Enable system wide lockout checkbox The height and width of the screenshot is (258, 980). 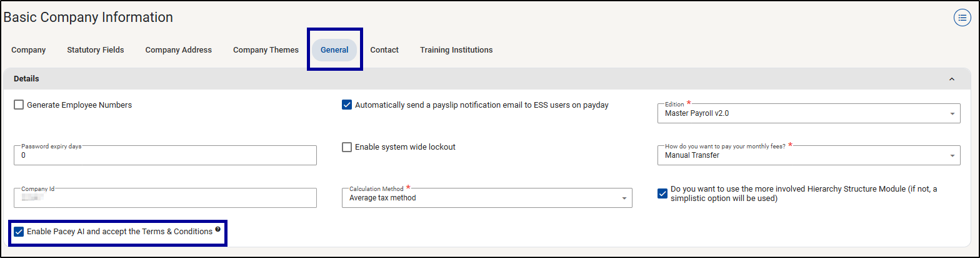pos(347,147)
